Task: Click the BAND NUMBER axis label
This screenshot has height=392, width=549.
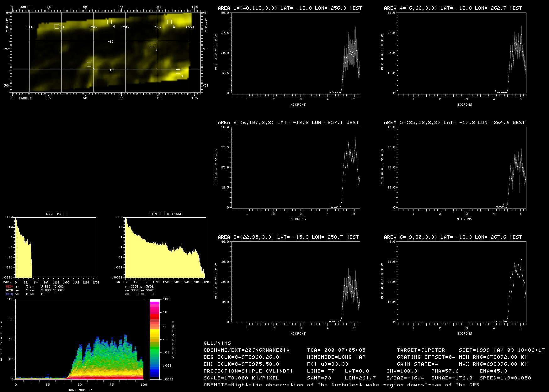Action: pos(80,390)
